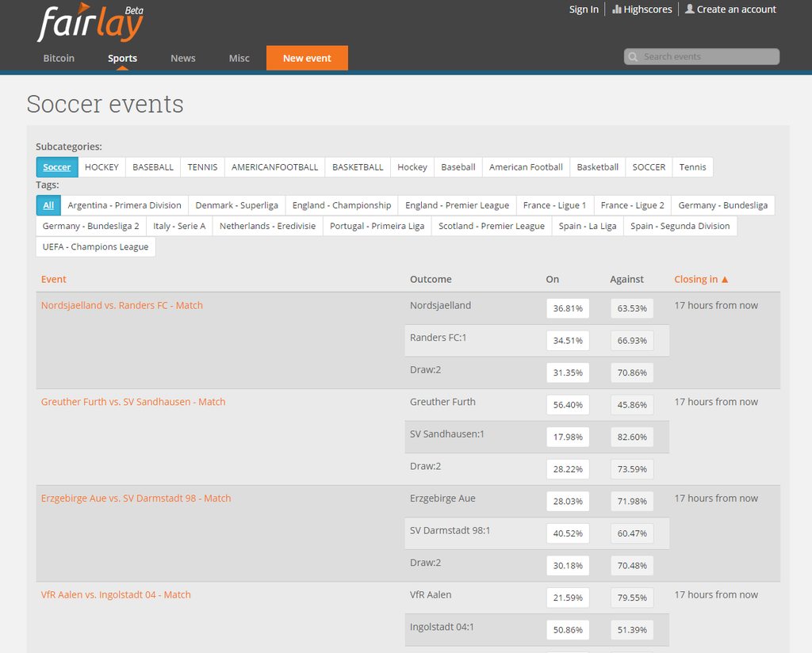Open VfR Aalen vs. Ingolstadt 04 match

tap(116, 595)
